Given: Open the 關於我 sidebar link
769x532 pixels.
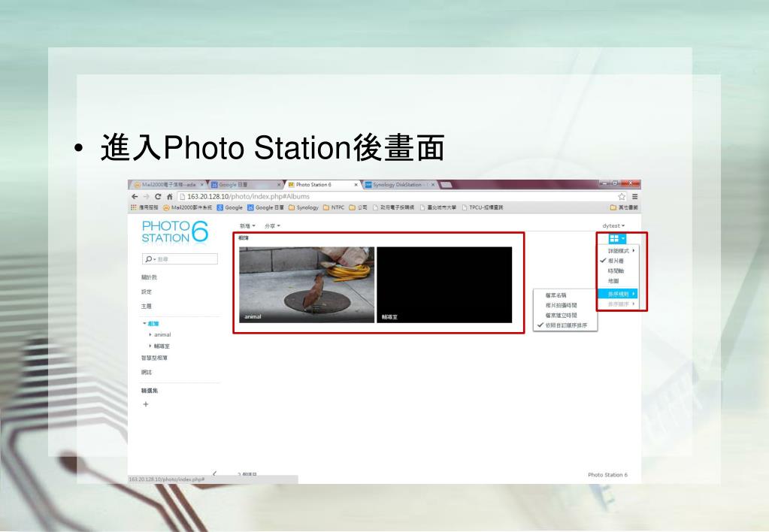Looking at the screenshot, I should pyautogui.click(x=149, y=277).
